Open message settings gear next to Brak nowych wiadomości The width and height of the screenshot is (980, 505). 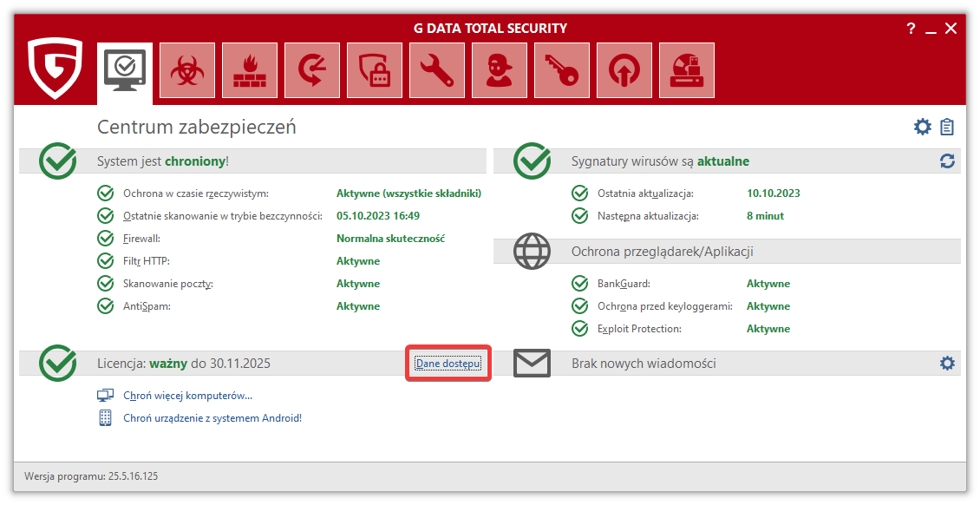pos(948,363)
